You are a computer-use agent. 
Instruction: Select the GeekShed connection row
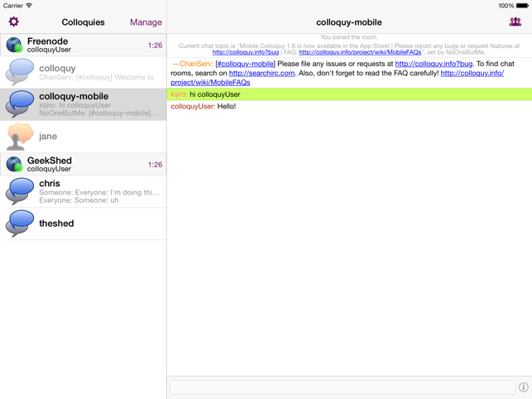tap(83, 165)
